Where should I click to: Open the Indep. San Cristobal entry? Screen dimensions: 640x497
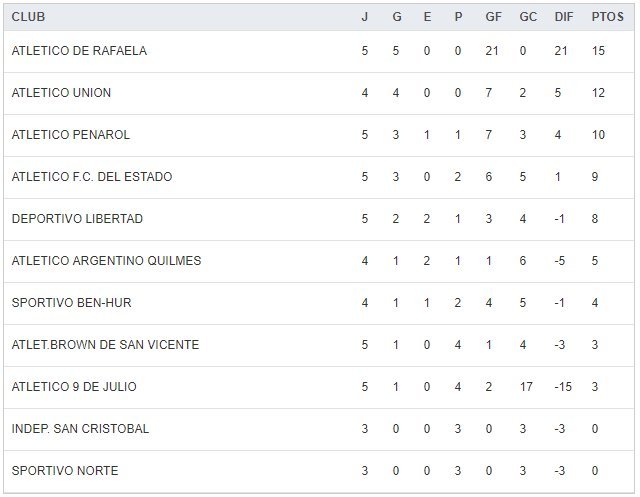(80, 429)
